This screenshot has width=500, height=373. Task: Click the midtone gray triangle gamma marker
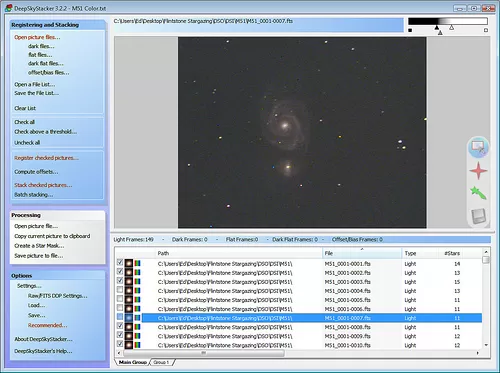tap(440, 32)
